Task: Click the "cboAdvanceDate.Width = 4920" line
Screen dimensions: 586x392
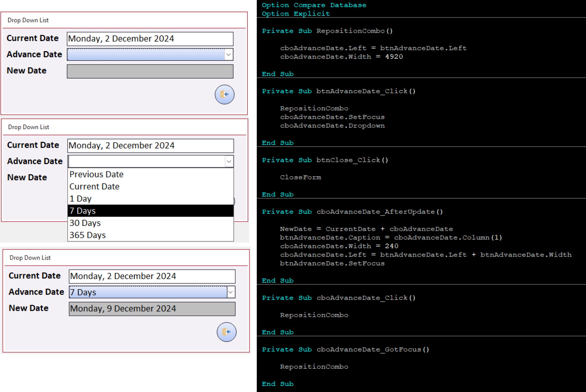Action: (341, 57)
